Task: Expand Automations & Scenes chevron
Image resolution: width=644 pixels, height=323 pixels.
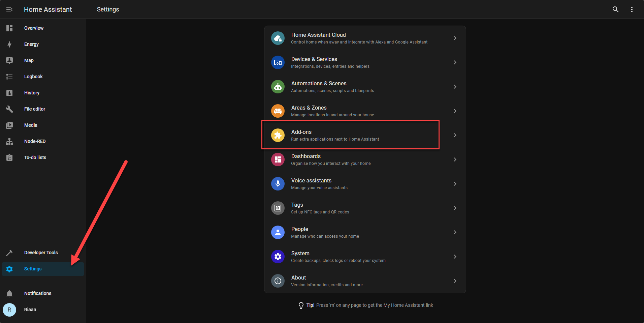Action: [455, 87]
